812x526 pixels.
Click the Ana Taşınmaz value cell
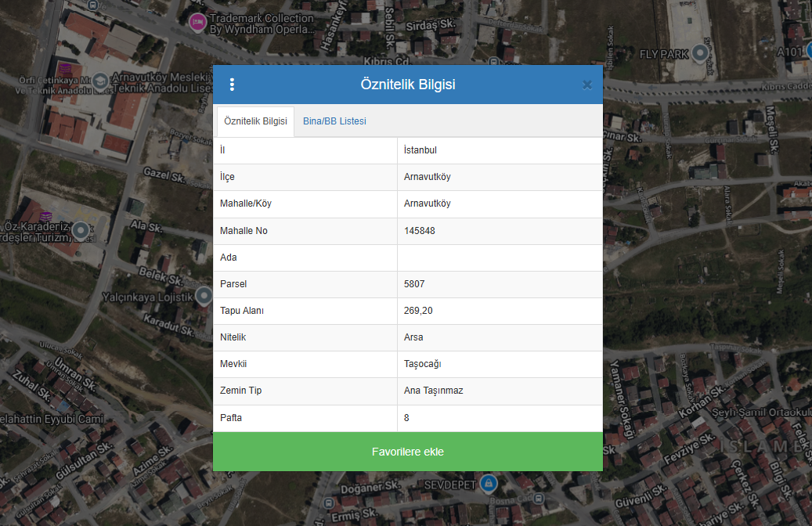[500, 391]
